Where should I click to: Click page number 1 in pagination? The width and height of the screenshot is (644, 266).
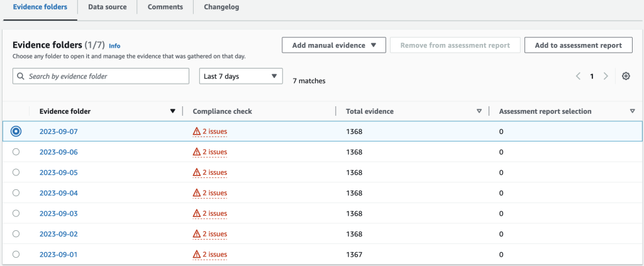tap(592, 76)
